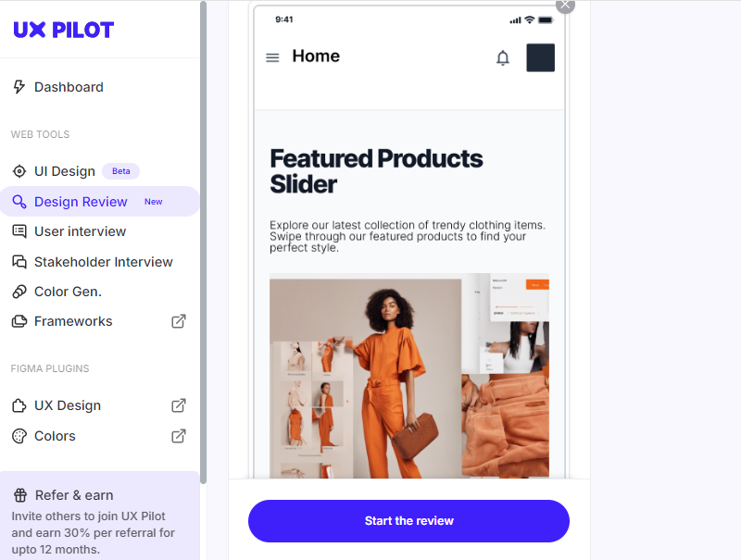Select the Design Review magnifier icon
This screenshot has width=741, height=560.
click(19, 202)
